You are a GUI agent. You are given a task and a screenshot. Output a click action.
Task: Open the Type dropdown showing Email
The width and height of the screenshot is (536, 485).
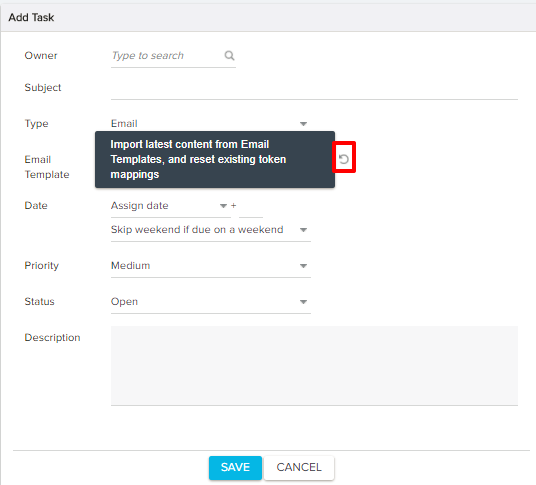211,123
